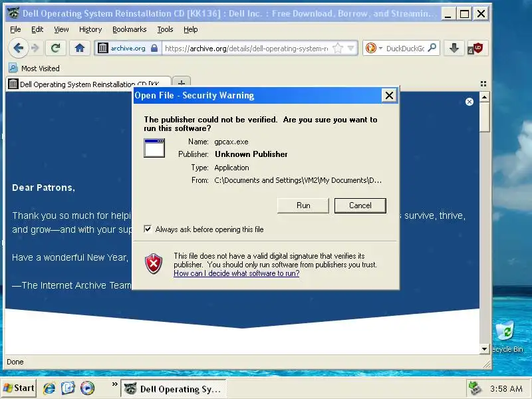Open the History menu
The width and height of the screenshot is (532, 399).
pos(90,29)
